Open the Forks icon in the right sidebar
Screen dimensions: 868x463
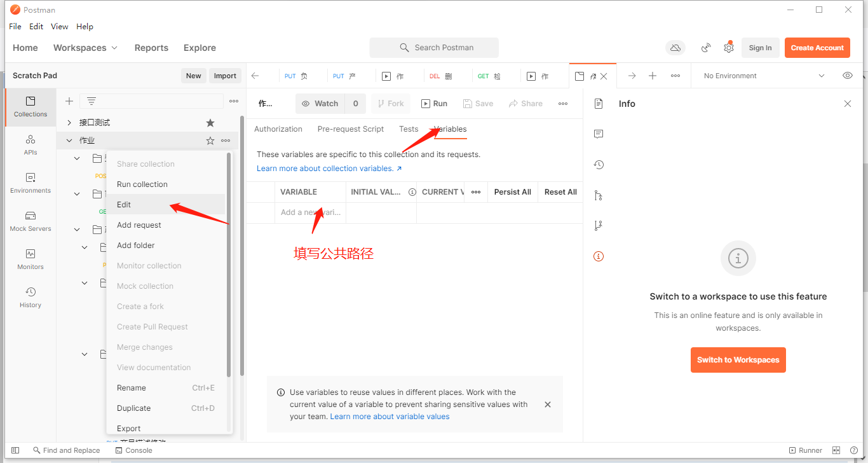pyautogui.click(x=599, y=226)
